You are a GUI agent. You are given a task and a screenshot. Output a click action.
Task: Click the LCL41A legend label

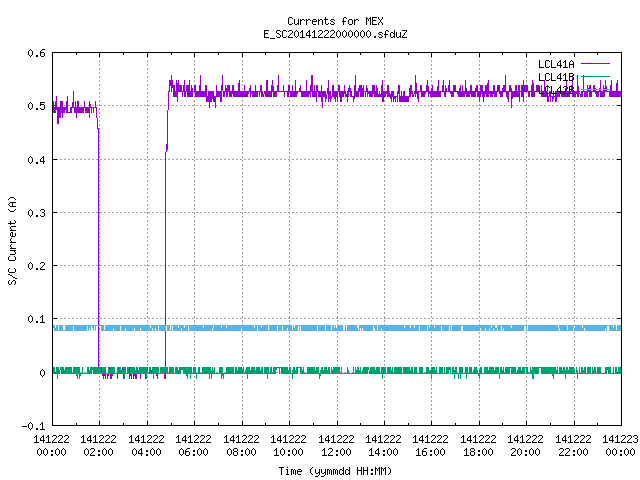coord(556,64)
